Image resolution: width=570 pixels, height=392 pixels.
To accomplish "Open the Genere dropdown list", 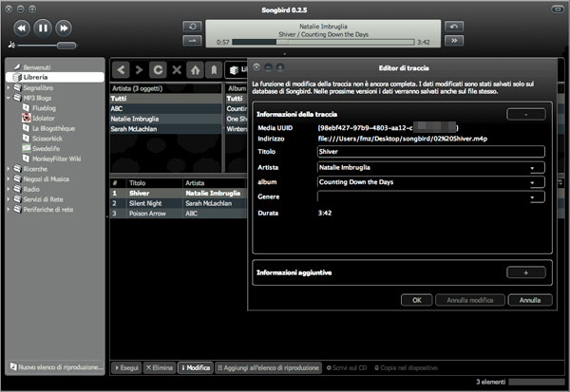I will pos(529,196).
